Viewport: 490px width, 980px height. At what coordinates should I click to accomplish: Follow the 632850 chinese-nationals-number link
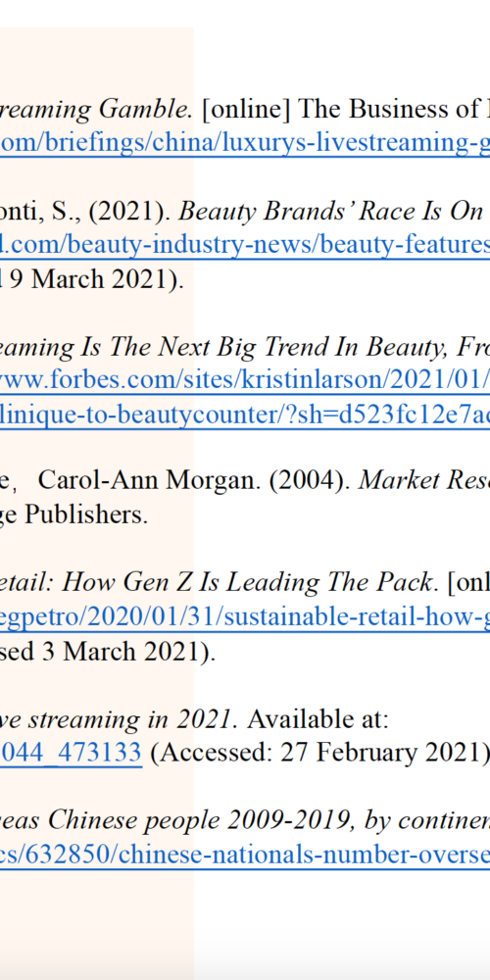pyautogui.click(x=245, y=856)
